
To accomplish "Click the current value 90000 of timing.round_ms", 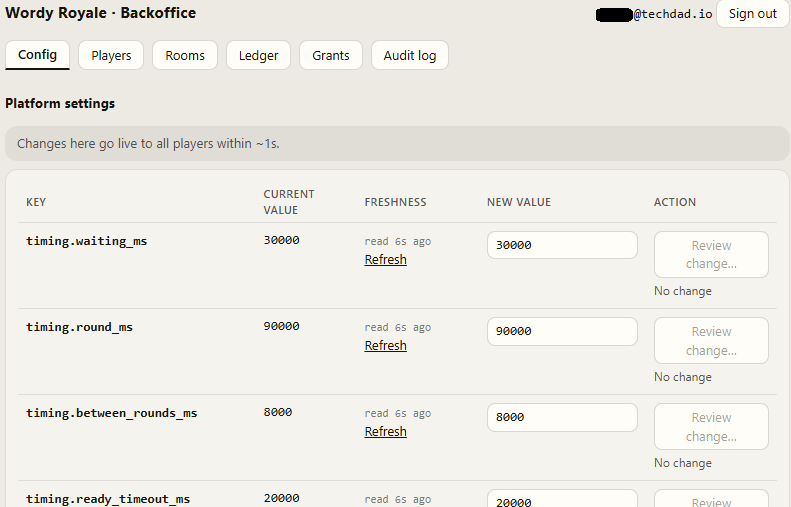I will pos(281,326).
